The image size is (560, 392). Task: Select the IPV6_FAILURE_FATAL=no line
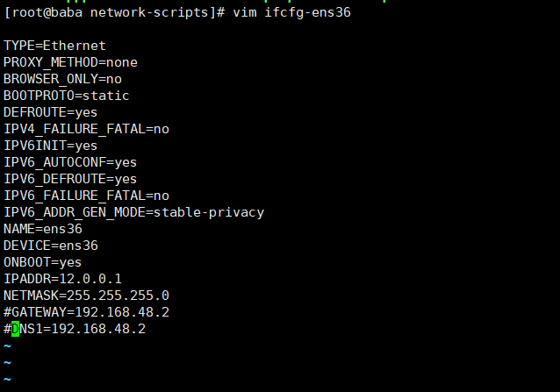click(x=86, y=196)
